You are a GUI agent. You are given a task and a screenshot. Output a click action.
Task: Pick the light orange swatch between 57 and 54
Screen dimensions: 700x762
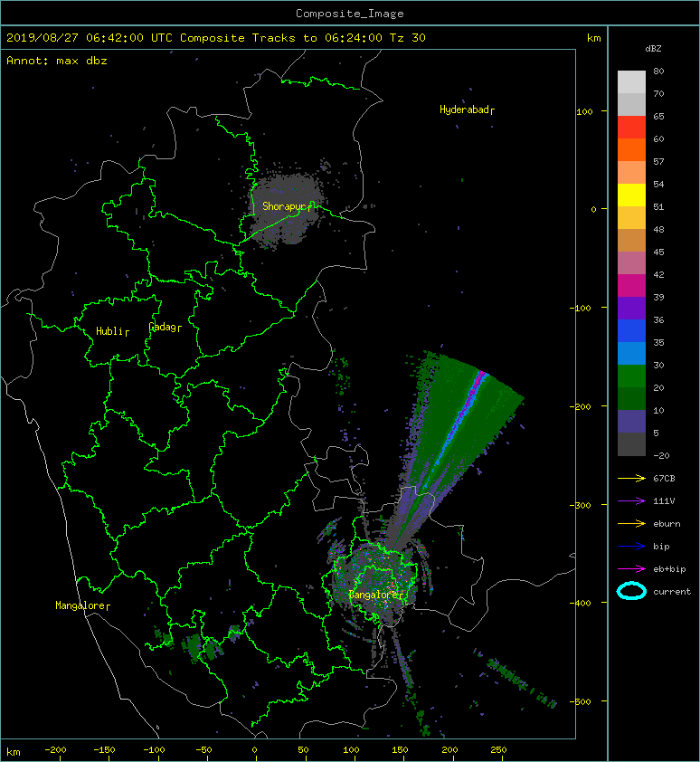click(x=631, y=173)
